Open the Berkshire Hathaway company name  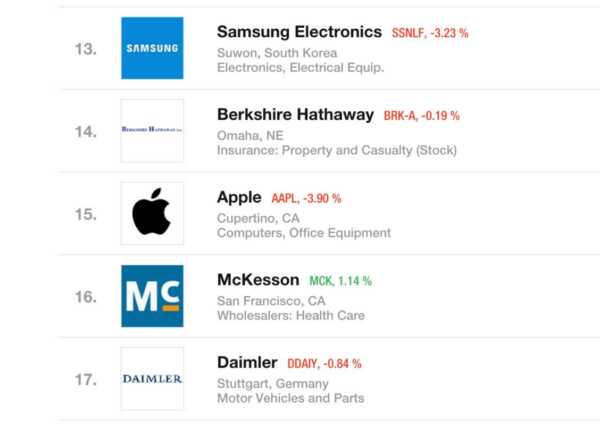tap(296, 115)
